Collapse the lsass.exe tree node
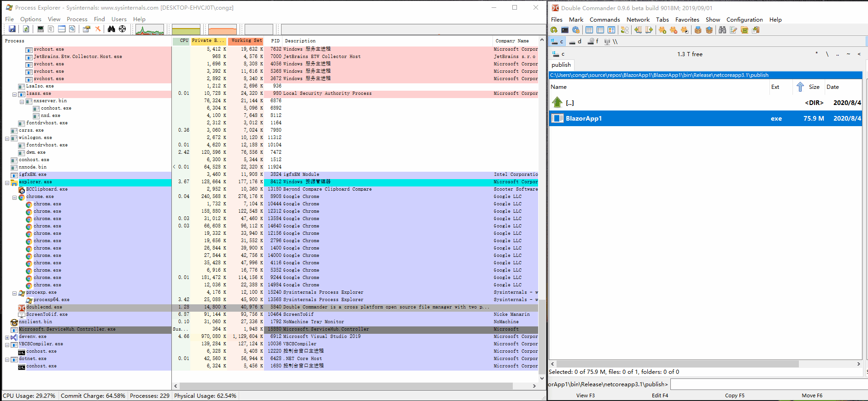Screen dimensions: 868x401 click(14, 94)
